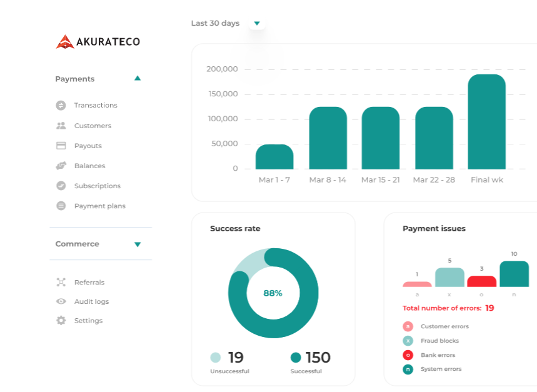Click the System errors legend label

[x=441, y=369]
